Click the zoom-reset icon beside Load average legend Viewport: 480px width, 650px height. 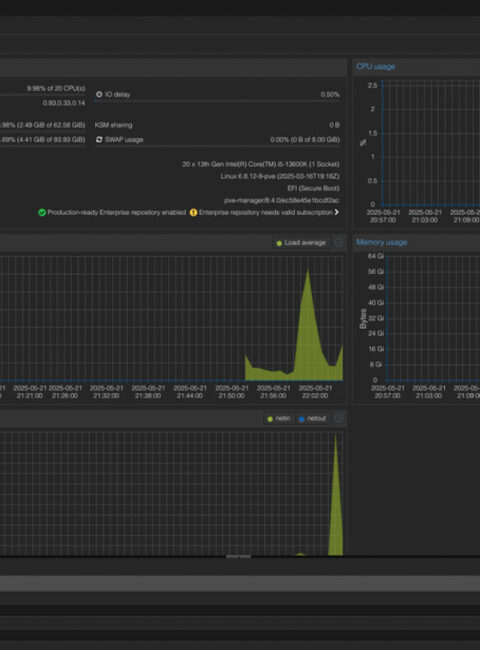point(338,243)
